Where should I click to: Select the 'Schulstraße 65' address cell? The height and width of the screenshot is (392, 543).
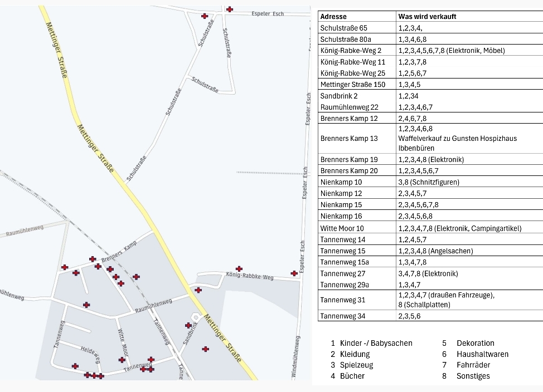[357, 28]
